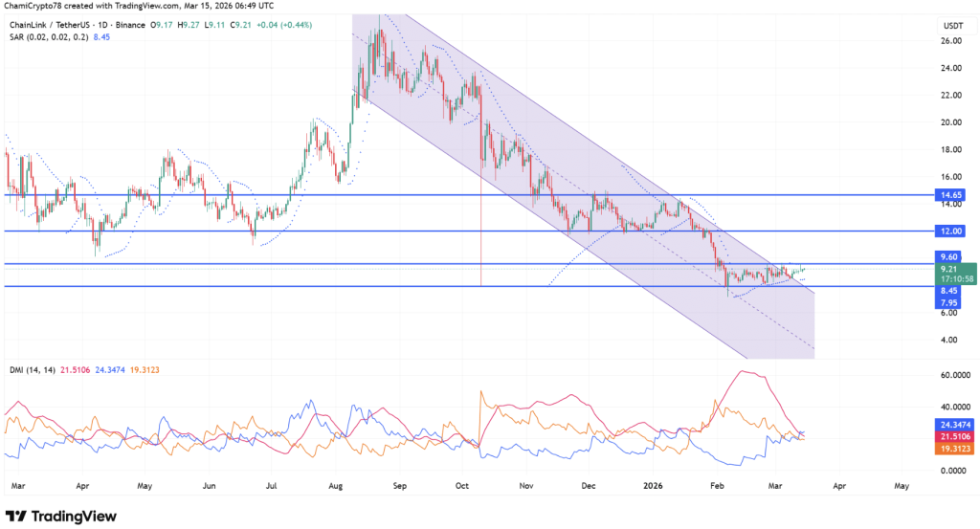Select the 14.65 horizontal line price label
The width and height of the screenshot is (980, 529).
coord(949,194)
